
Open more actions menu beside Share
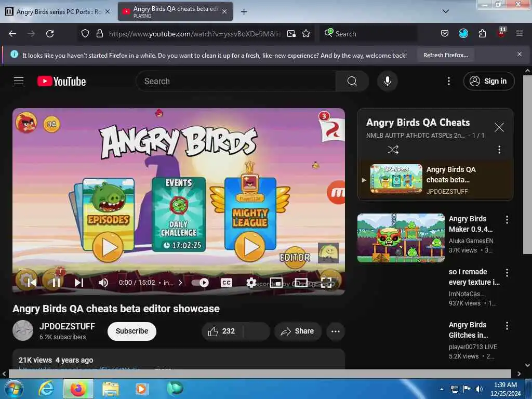335,331
